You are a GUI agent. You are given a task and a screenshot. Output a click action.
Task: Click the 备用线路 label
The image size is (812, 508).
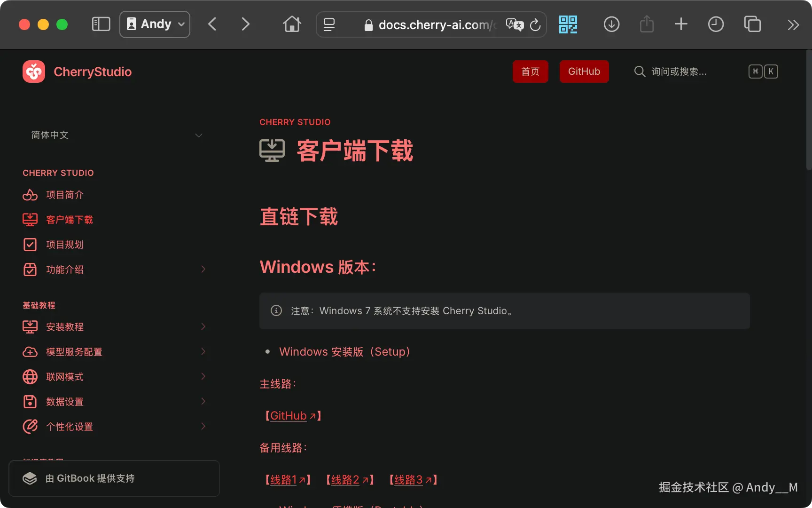[x=283, y=448]
